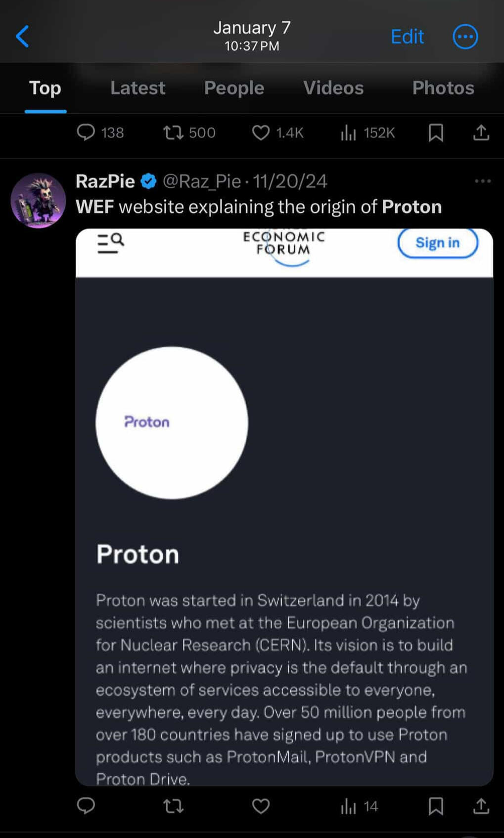504x838 pixels.
Task: Like RazPie's Proton tweet
Action: [261, 806]
